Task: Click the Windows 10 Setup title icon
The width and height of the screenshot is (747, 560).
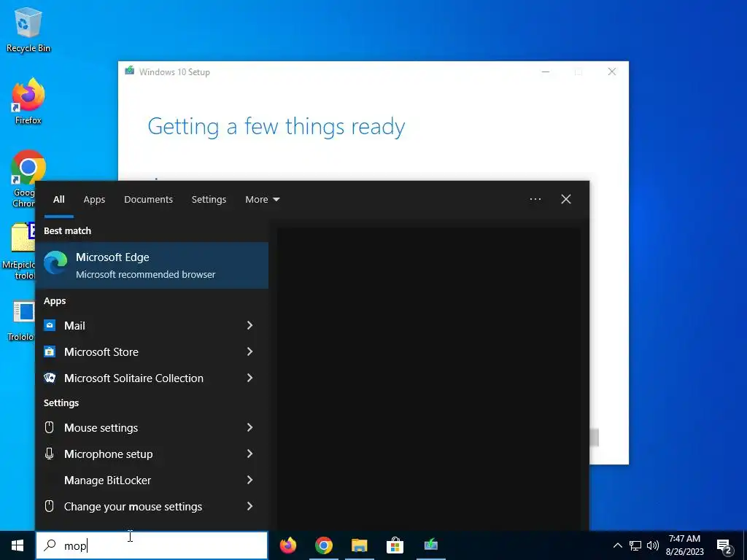Action: click(129, 71)
